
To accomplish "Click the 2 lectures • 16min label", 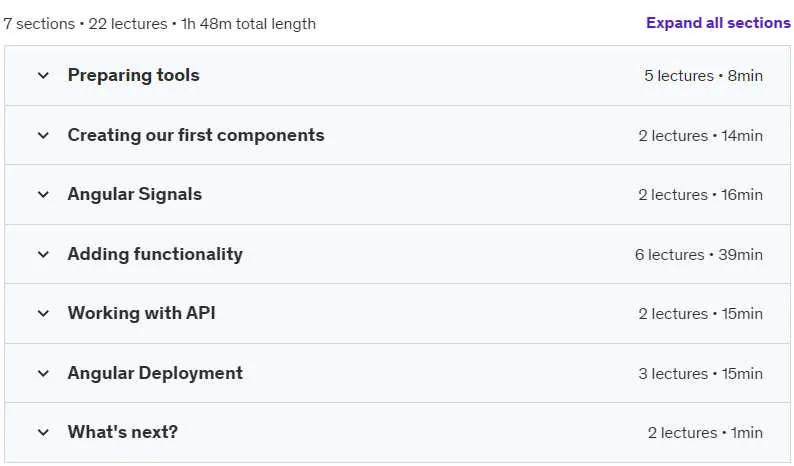I will pyautogui.click(x=700, y=195).
